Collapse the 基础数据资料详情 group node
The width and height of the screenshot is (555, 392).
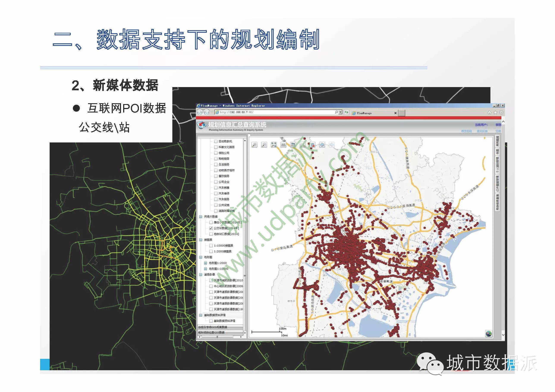point(201,315)
